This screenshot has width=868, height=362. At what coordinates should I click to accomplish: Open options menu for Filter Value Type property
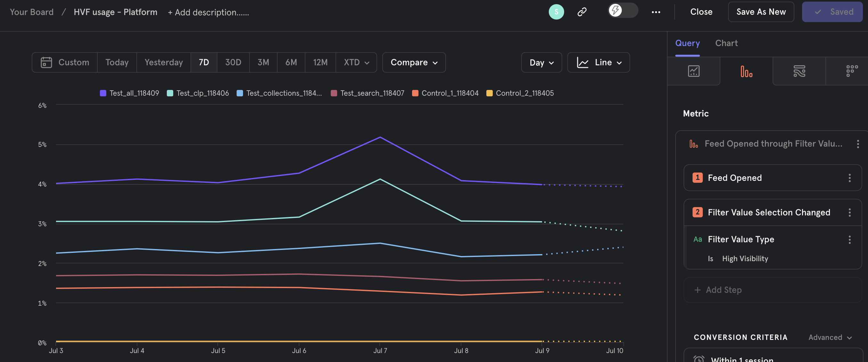(x=850, y=239)
